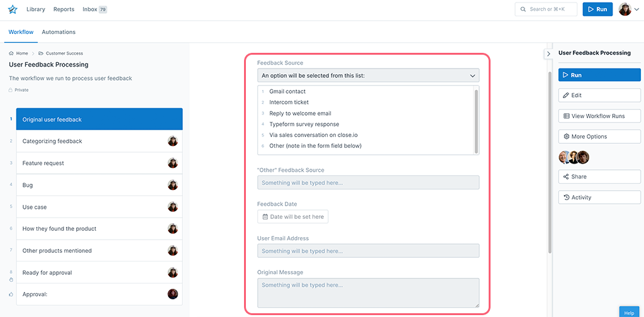Select the Bug task
644x317 pixels.
tap(99, 185)
